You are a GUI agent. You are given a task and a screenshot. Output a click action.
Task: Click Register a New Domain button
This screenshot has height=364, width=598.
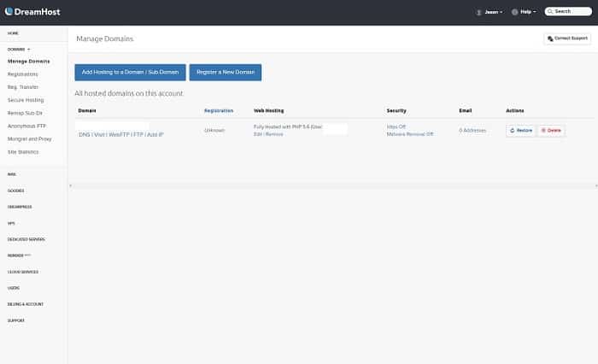coord(226,72)
